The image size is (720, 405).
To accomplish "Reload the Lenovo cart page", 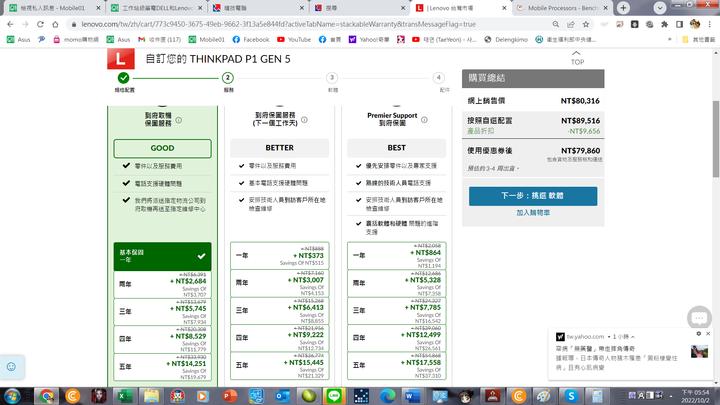I will point(40,24).
